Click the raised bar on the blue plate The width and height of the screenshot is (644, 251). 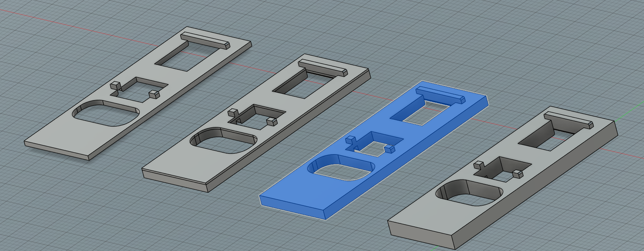click(440, 95)
